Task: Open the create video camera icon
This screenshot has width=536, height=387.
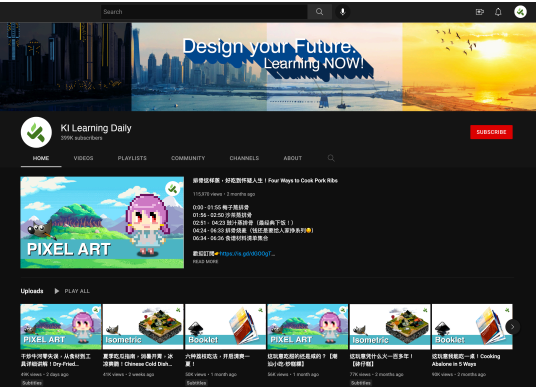Action: click(480, 12)
